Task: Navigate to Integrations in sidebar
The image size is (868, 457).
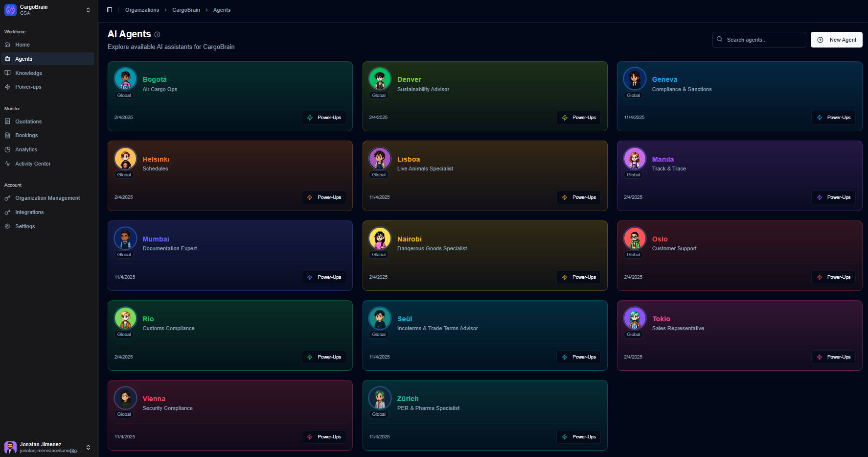Action: tap(29, 212)
